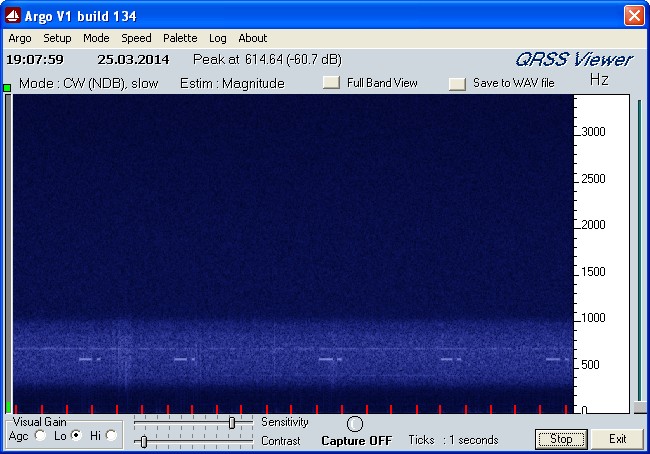Enable the Save to WAV file checkbox

(x=457, y=84)
